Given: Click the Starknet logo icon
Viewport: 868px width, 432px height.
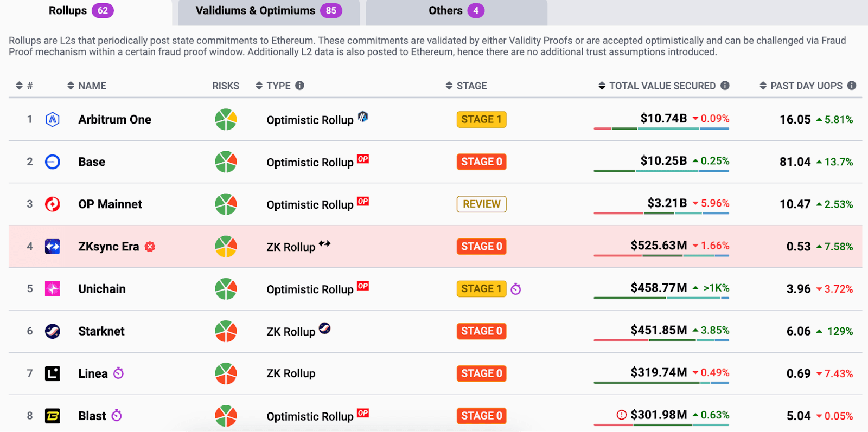Looking at the screenshot, I should (53, 331).
